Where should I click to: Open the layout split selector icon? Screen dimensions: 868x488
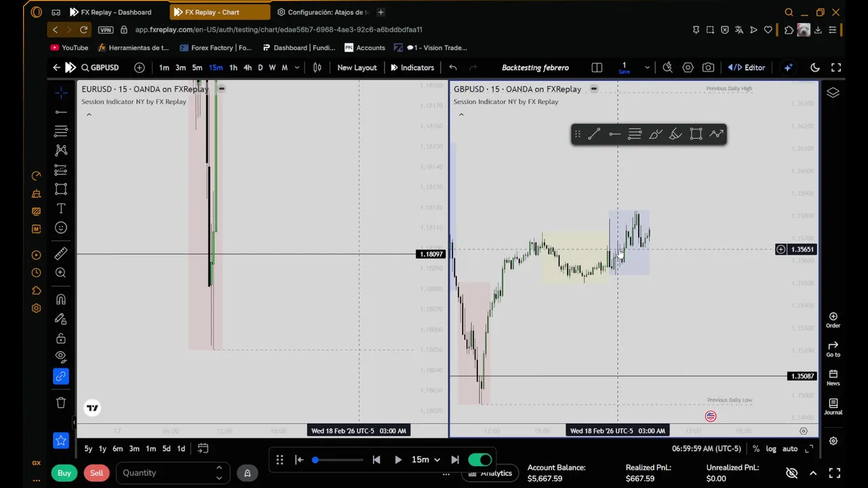click(597, 68)
